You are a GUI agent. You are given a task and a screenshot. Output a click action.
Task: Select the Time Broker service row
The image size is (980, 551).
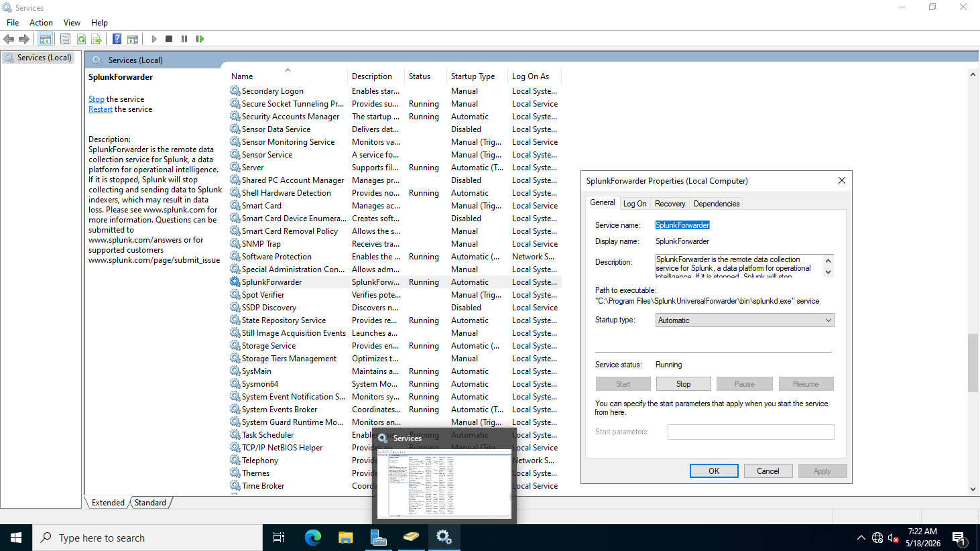[395, 486]
